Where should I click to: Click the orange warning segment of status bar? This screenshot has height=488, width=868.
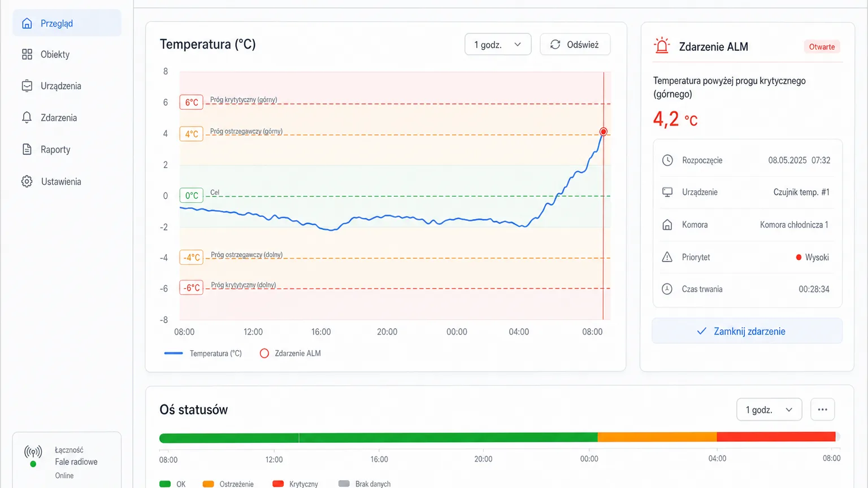pyautogui.click(x=657, y=437)
